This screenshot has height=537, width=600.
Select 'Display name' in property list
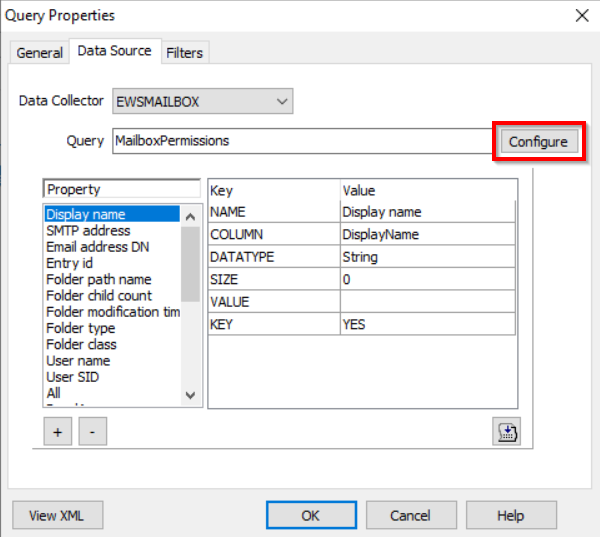[112, 214]
